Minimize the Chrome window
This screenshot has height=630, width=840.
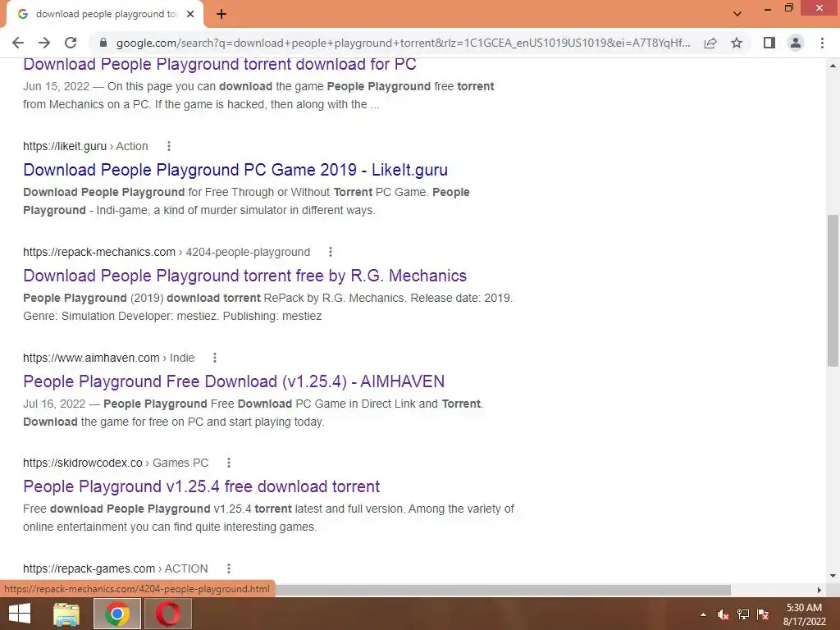tap(768, 8)
